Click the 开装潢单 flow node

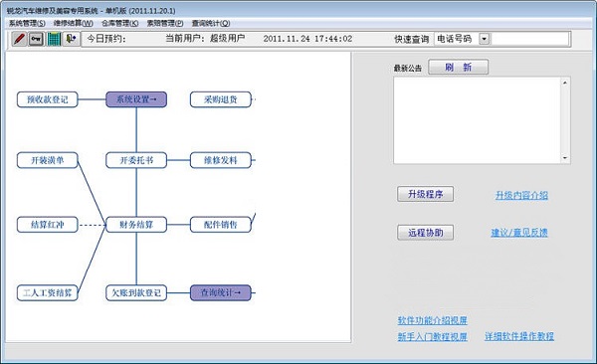47,160
